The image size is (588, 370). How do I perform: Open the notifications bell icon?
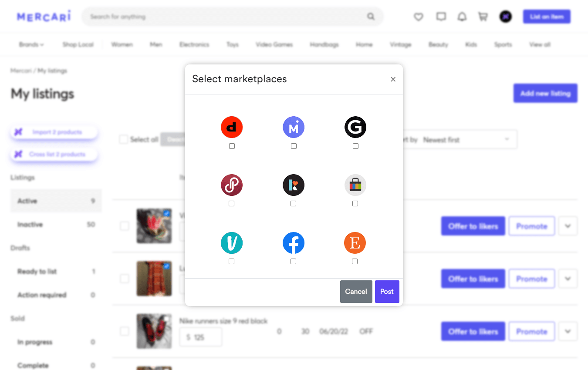pos(462,17)
